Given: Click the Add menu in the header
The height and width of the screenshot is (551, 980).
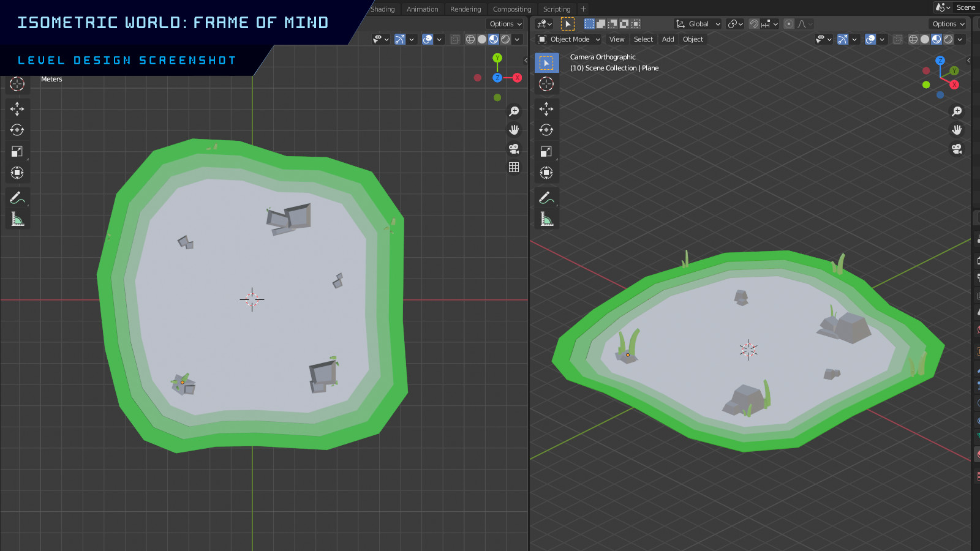Looking at the screenshot, I should 668,39.
